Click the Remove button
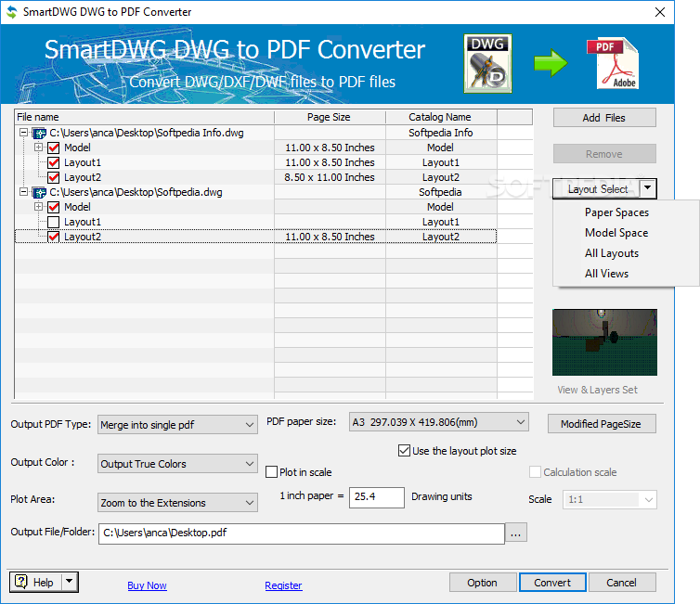Image resolution: width=700 pixels, height=604 pixels. pos(604,154)
